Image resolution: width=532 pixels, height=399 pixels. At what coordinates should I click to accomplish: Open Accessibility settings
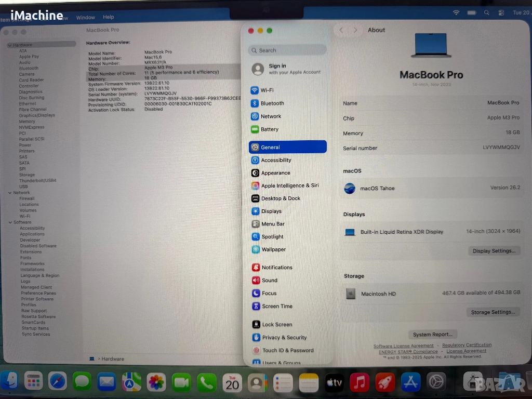275,161
